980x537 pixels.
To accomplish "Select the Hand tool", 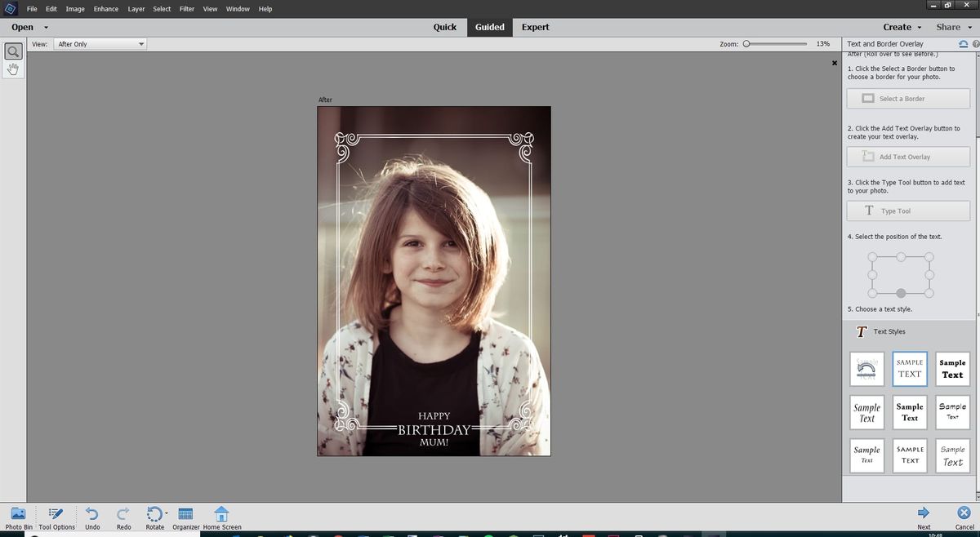I will 12,69.
